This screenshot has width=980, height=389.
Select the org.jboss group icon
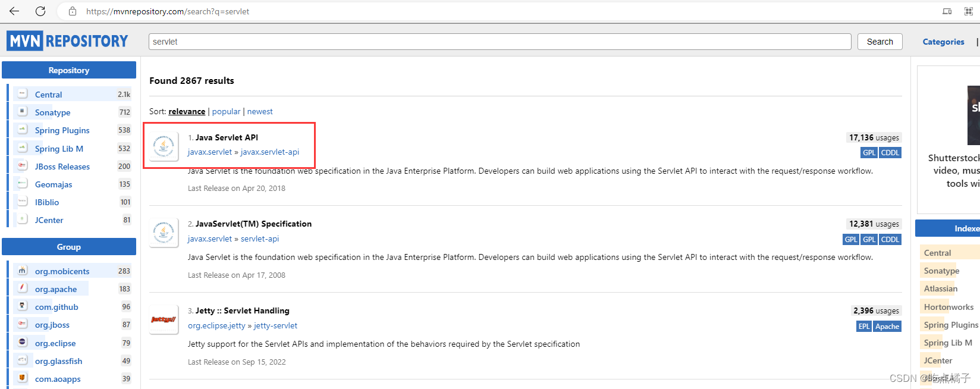tap(23, 324)
